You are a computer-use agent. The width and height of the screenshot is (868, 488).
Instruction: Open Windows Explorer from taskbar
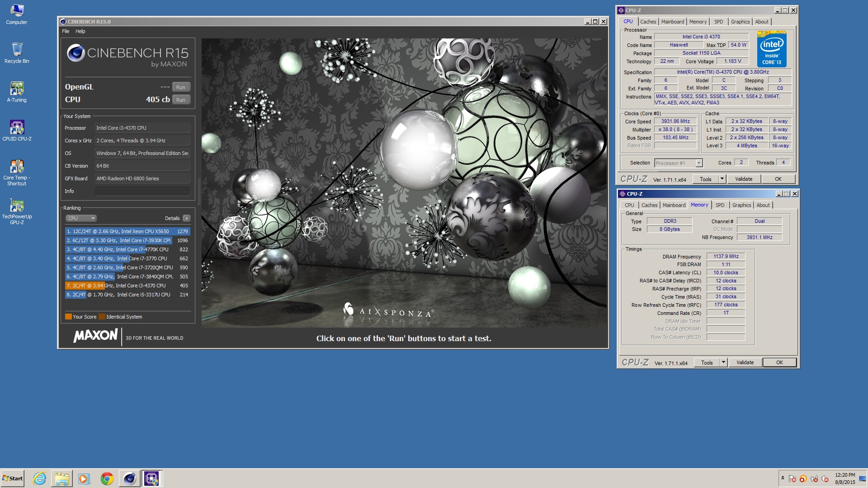(x=62, y=479)
